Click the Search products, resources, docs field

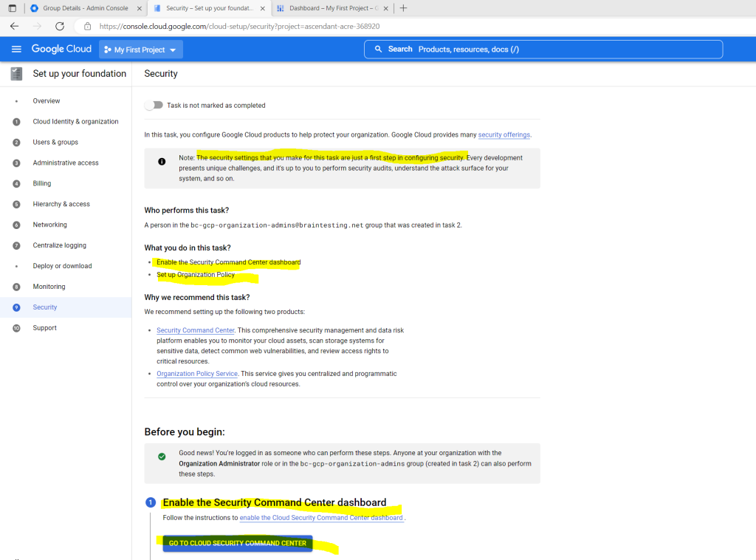(543, 49)
